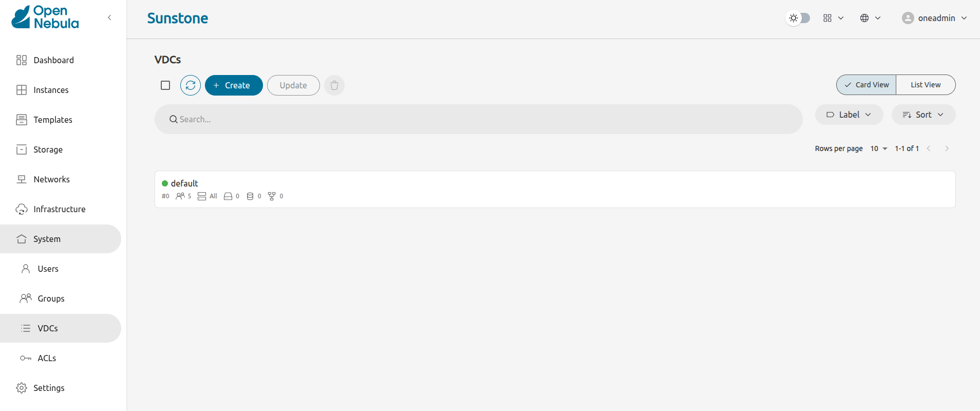Image resolution: width=980 pixels, height=411 pixels.
Task: Tick the select-all VDCs checkbox
Action: 165,85
